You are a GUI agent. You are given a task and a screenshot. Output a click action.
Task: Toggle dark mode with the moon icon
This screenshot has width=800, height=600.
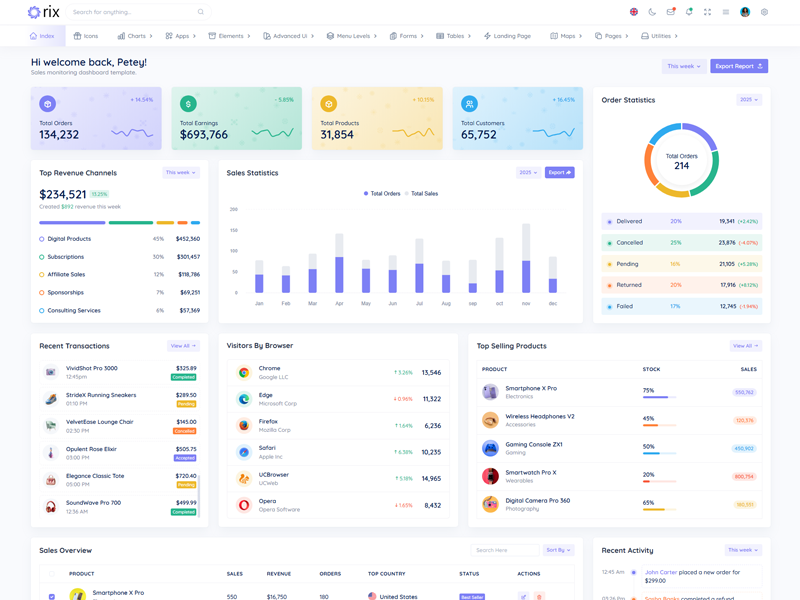pos(652,12)
